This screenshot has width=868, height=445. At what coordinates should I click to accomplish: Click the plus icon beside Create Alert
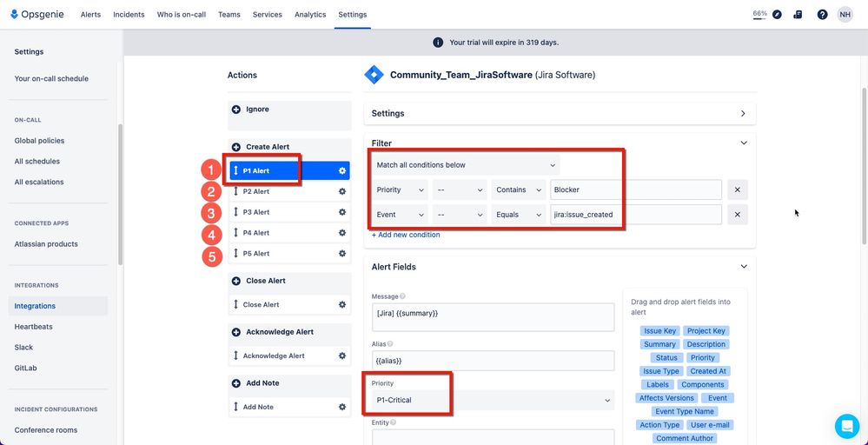(x=235, y=147)
